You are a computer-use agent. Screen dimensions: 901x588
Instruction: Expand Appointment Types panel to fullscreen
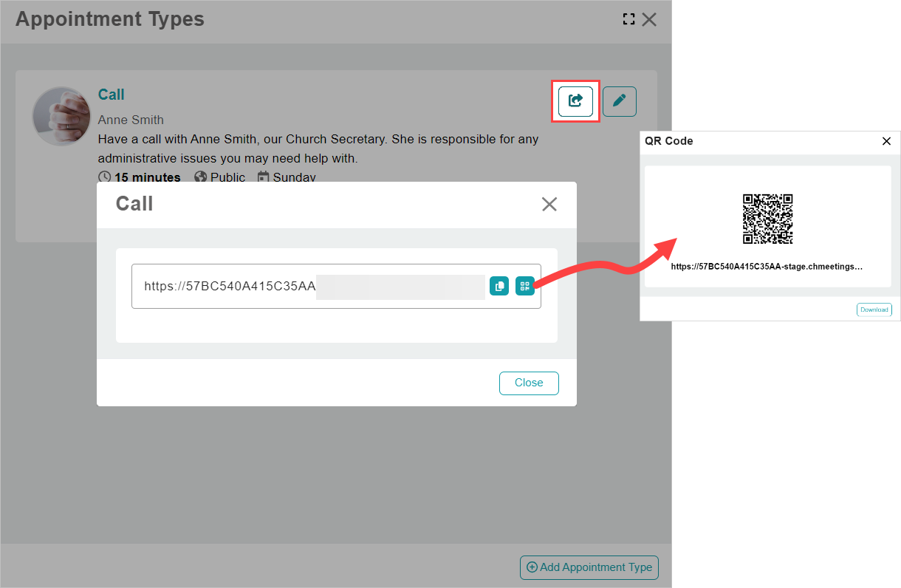(628, 20)
